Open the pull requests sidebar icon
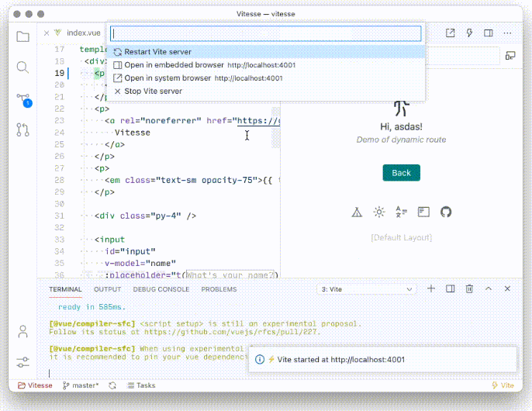Image resolution: width=532 pixels, height=411 pixels. [22, 130]
